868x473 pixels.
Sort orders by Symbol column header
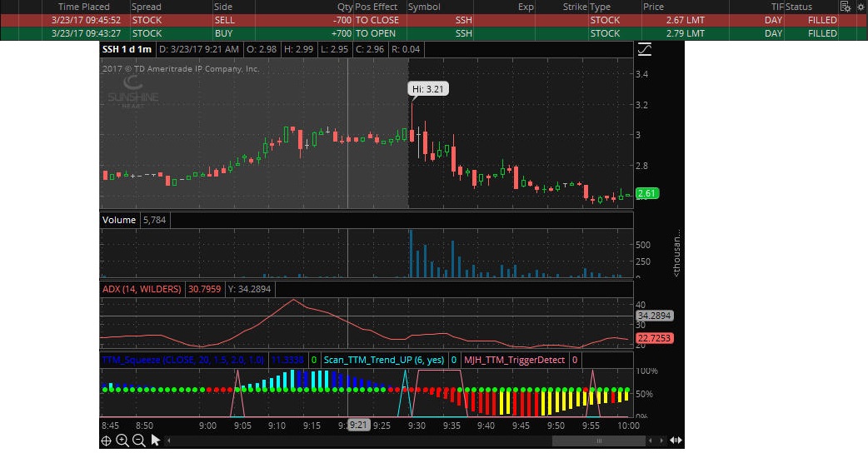tap(425, 7)
